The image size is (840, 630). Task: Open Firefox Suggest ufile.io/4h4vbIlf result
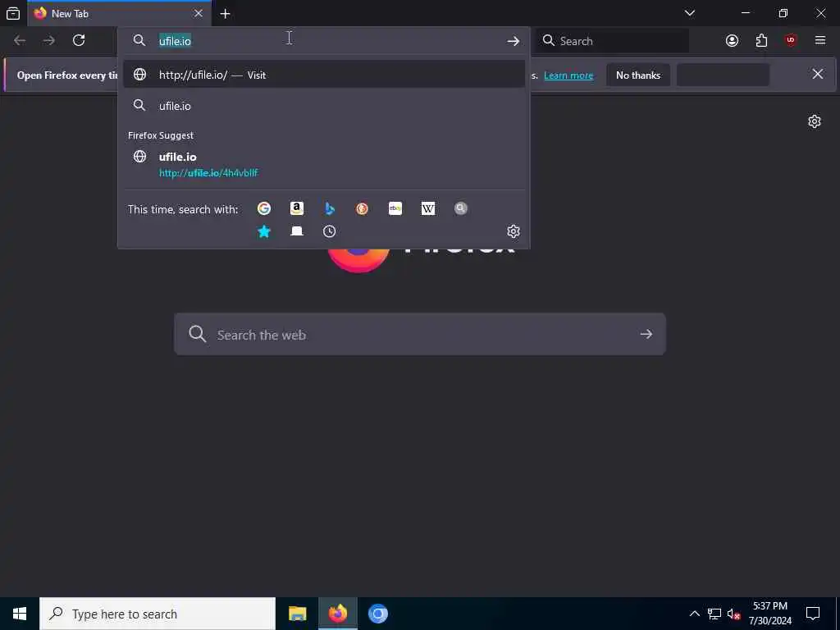tap(323, 164)
